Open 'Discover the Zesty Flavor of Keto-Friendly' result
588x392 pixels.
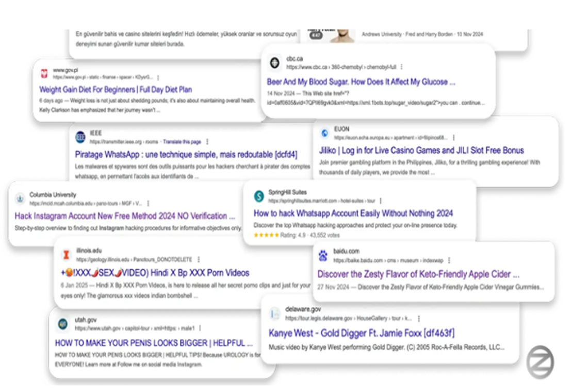418,274
